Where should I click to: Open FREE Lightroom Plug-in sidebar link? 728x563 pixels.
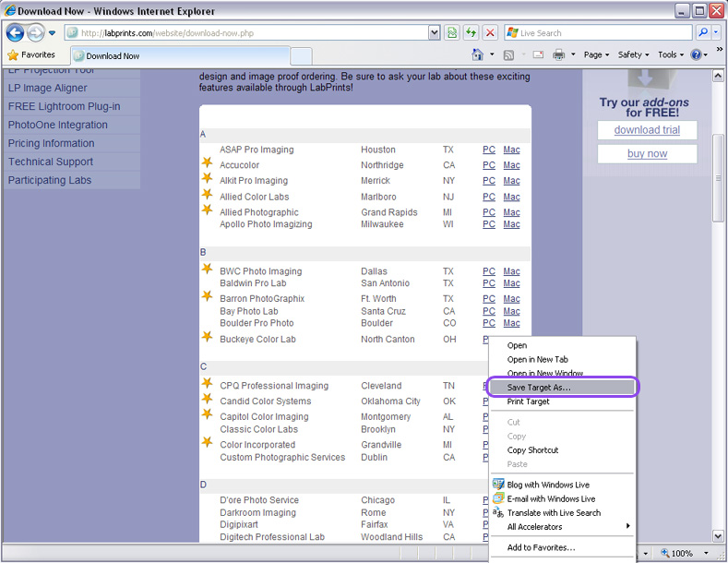(64, 106)
